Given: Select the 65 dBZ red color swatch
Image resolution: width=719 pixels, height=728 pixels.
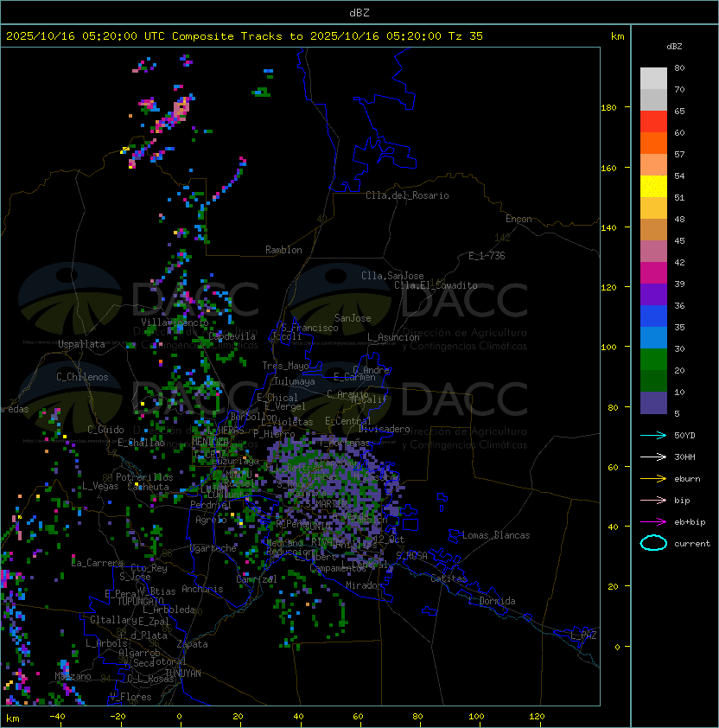Looking at the screenshot, I should click(x=653, y=121).
